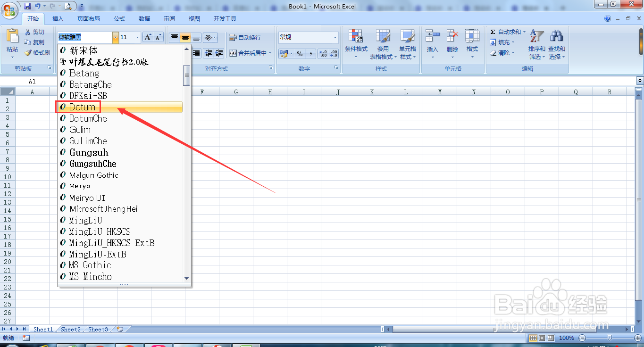Click the font list scroll down arrow
The width and height of the screenshot is (644, 347).
(x=187, y=279)
